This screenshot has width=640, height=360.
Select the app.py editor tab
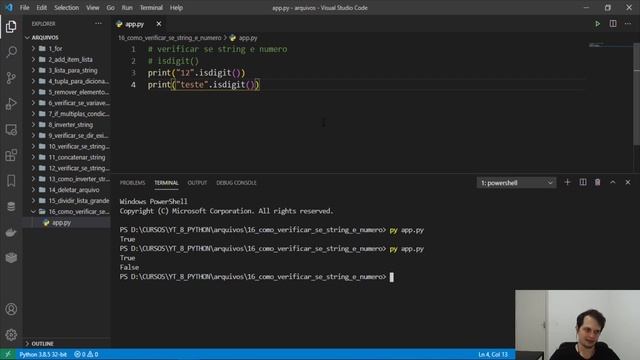pos(135,24)
